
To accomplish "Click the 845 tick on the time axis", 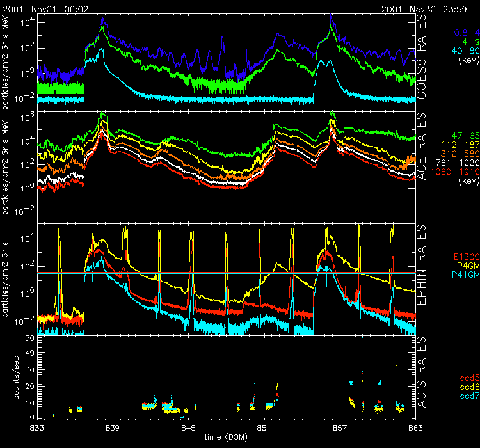I will point(189,427).
